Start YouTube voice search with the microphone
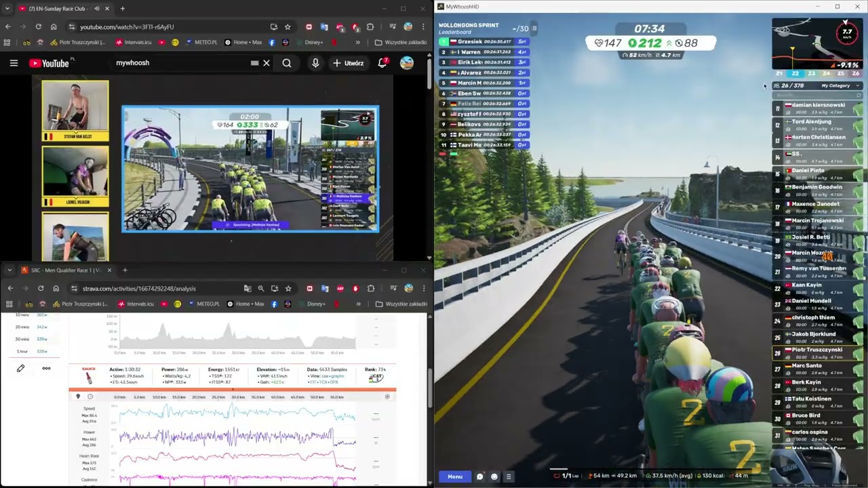868x488 pixels. tap(315, 63)
